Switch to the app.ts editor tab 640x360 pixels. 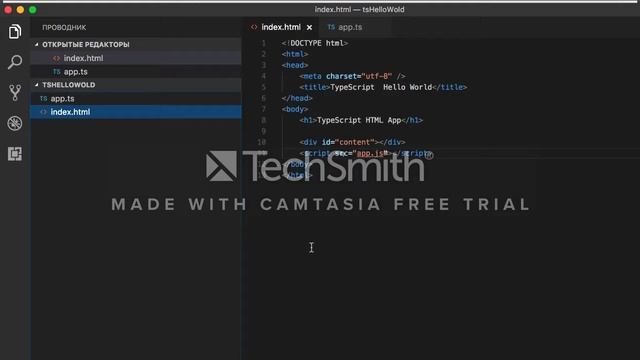350,27
